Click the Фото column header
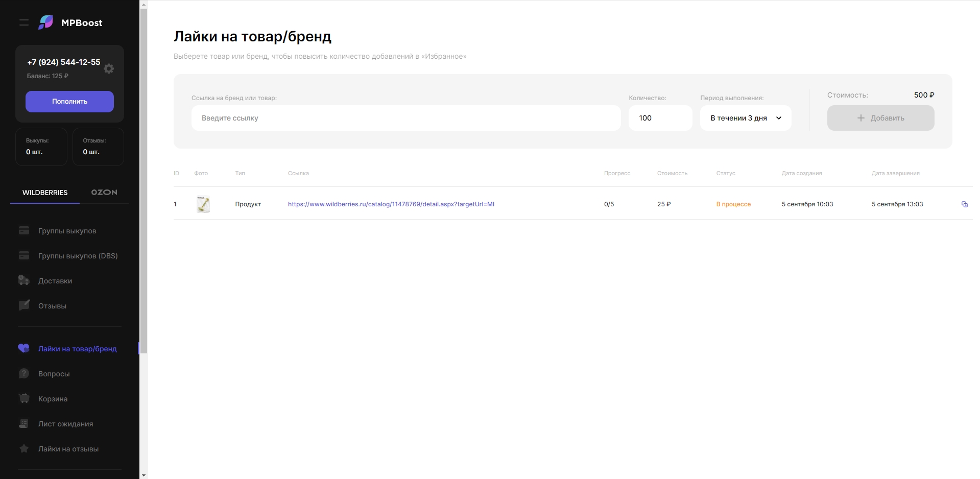 201,173
